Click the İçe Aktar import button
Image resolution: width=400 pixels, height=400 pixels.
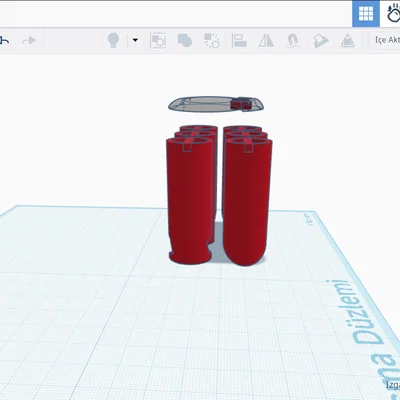pyautogui.click(x=386, y=40)
